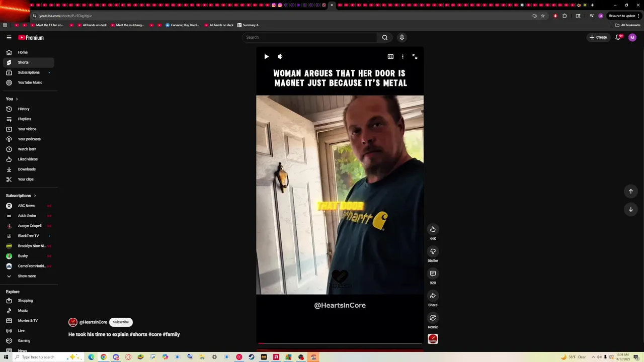Screen dimensions: 644x362
Task: Open the ABC News channel subscription
Action: pos(29,206)
